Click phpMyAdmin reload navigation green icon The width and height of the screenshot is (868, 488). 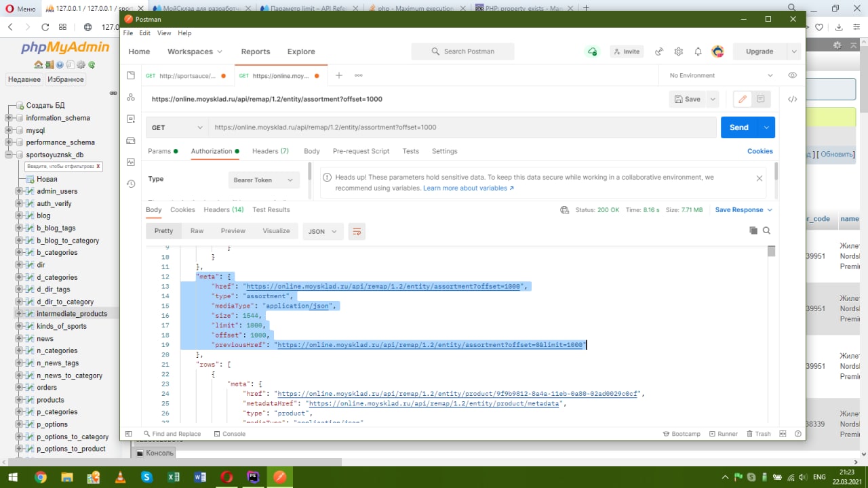coord(92,65)
